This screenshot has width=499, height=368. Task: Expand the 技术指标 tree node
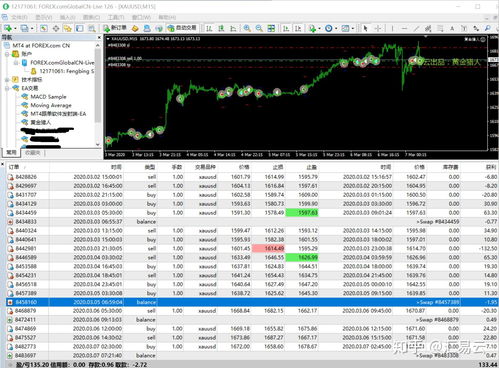pos(7,80)
